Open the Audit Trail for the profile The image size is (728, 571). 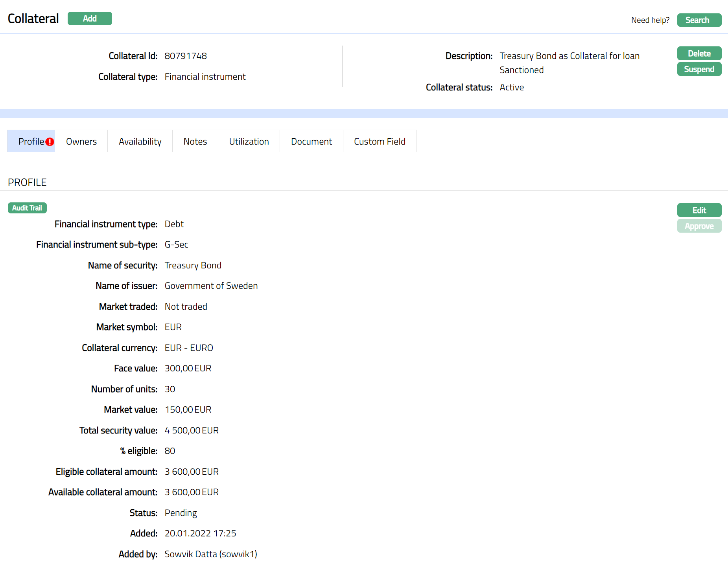click(27, 208)
